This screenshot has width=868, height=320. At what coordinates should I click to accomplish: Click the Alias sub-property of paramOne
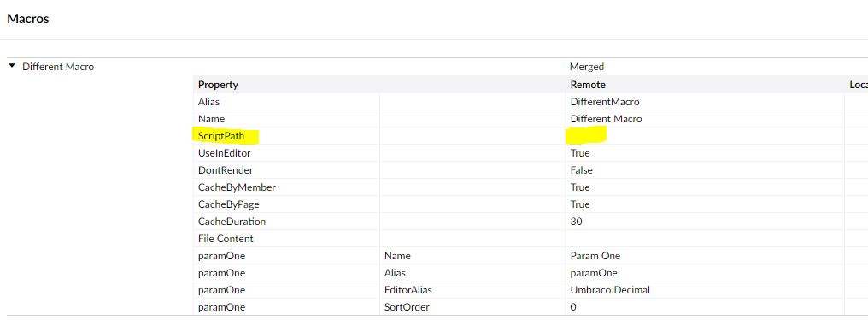pos(395,274)
